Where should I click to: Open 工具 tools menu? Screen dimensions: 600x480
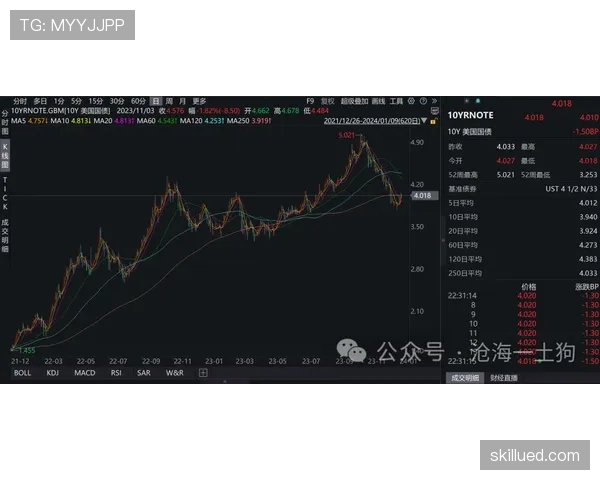pyautogui.click(x=396, y=101)
